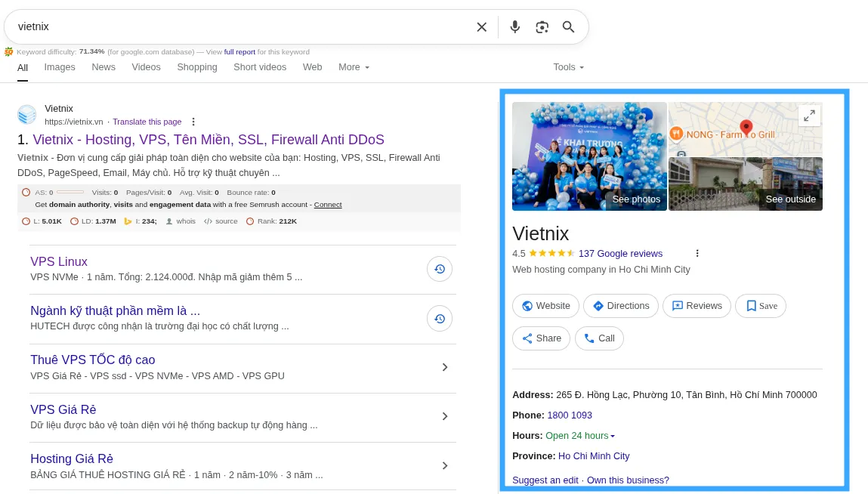Click the magnifying glass search icon

568,27
